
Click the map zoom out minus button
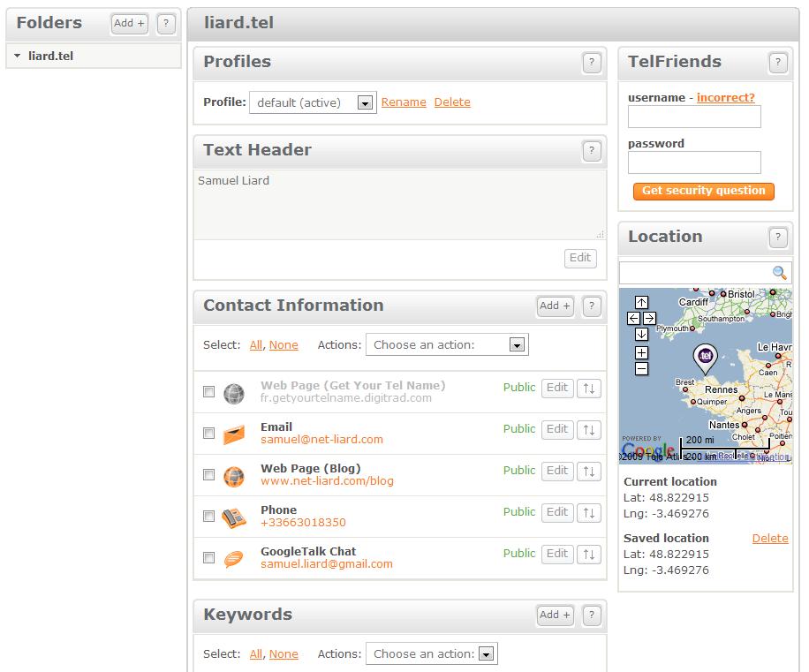click(x=641, y=368)
